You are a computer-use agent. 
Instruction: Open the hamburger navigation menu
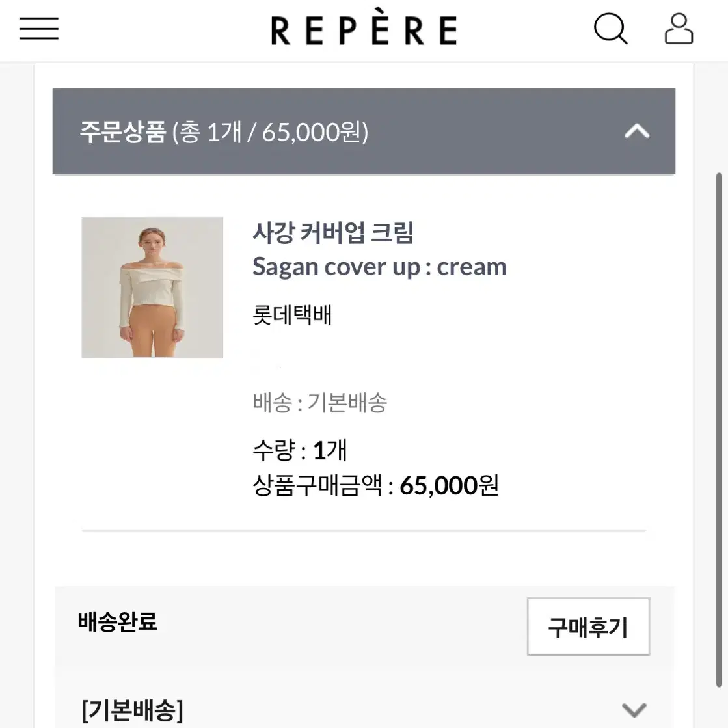[39, 29]
